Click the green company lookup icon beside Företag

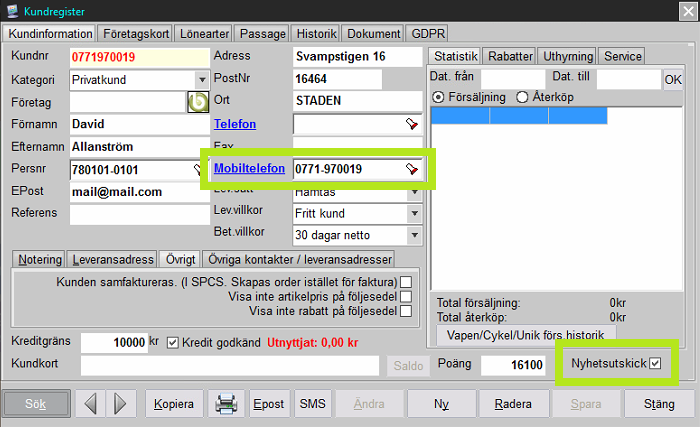click(197, 102)
